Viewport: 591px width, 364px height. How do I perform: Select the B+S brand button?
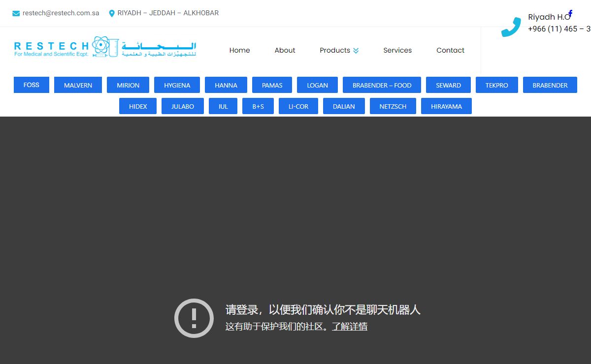coord(258,106)
